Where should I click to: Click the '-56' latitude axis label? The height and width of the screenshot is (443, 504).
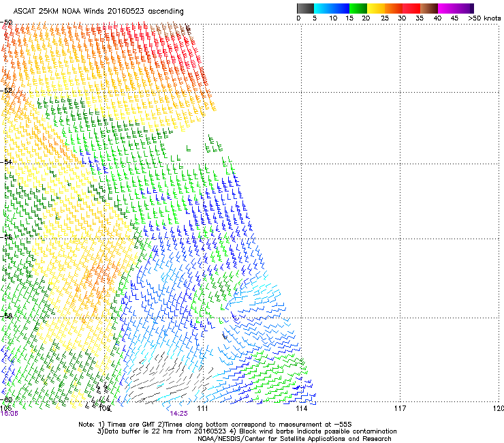point(6,237)
